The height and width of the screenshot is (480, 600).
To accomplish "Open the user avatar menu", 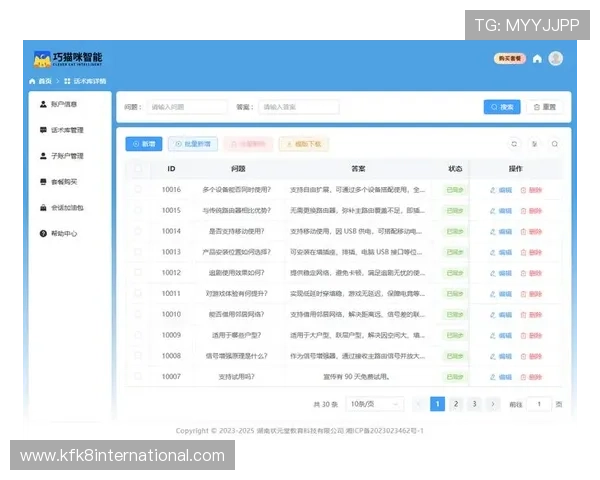I will click(556, 59).
